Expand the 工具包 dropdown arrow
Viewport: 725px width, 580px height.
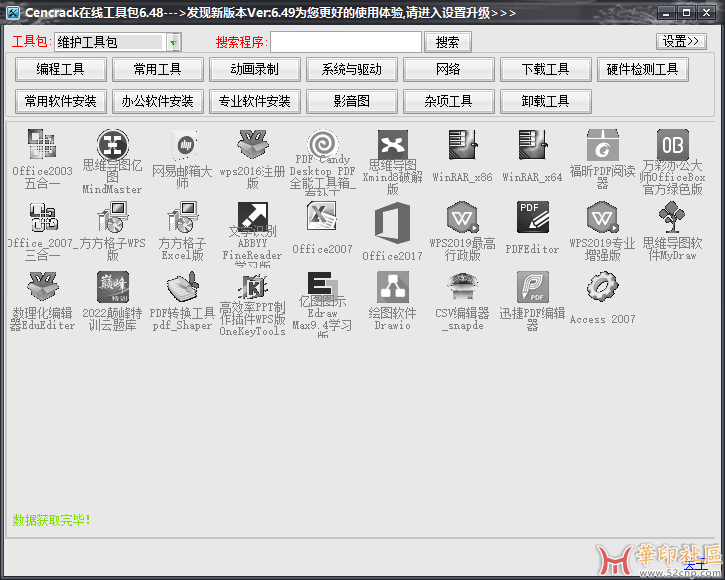[173, 43]
